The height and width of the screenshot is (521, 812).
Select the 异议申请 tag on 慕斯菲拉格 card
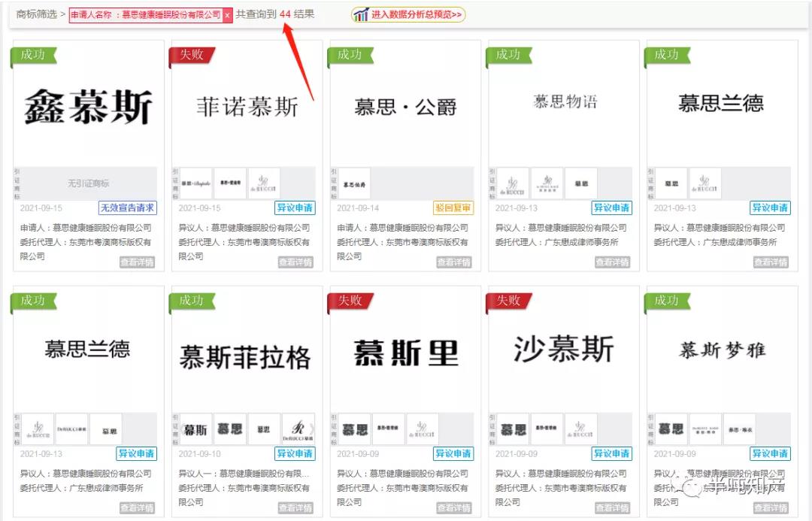coord(295,453)
